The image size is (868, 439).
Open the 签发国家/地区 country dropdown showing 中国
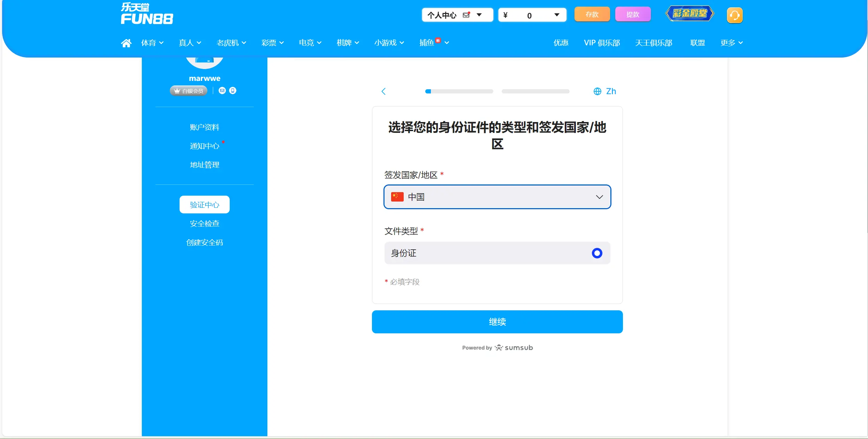tap(497, 197)
